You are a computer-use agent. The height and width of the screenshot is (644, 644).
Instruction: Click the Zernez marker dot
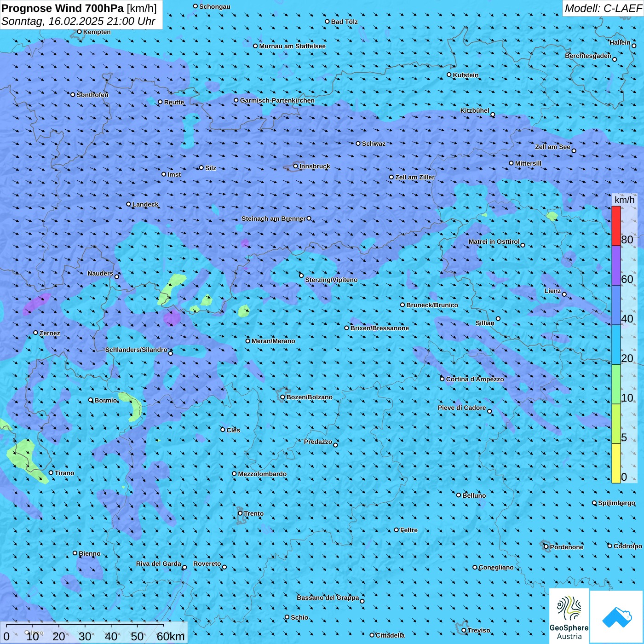click(x=35, y=333)
